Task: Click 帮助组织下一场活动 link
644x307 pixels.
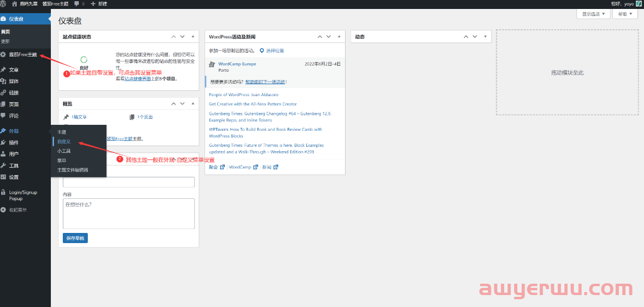Action: pos(265,82)
